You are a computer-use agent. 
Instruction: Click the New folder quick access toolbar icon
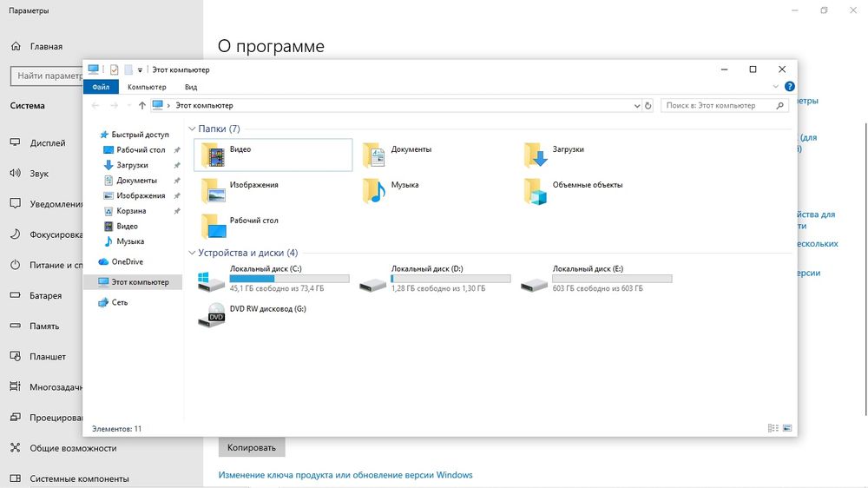point(128,69)
